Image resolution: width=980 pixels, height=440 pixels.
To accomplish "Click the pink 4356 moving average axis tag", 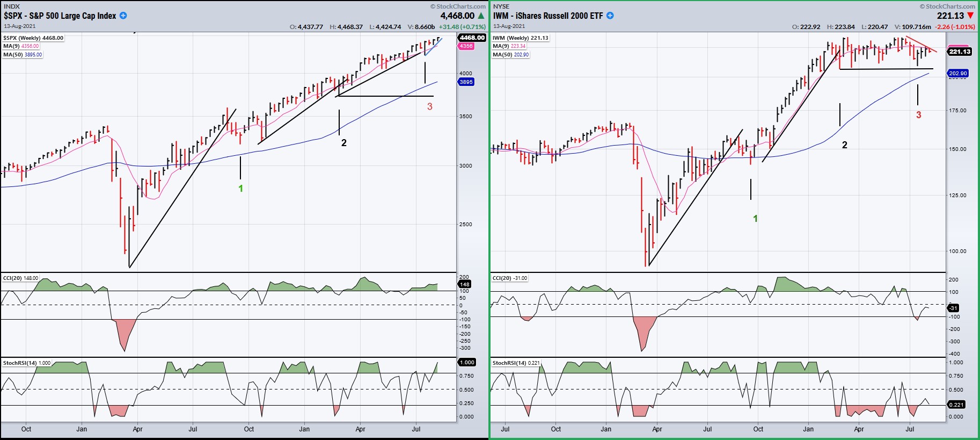I will click(x=466, y=46).
